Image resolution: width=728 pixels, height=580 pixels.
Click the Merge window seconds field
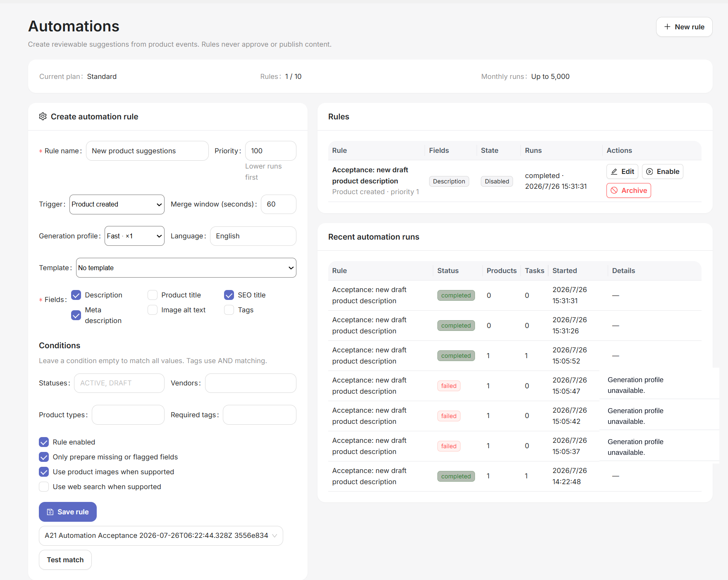click(x=278, y=204)
